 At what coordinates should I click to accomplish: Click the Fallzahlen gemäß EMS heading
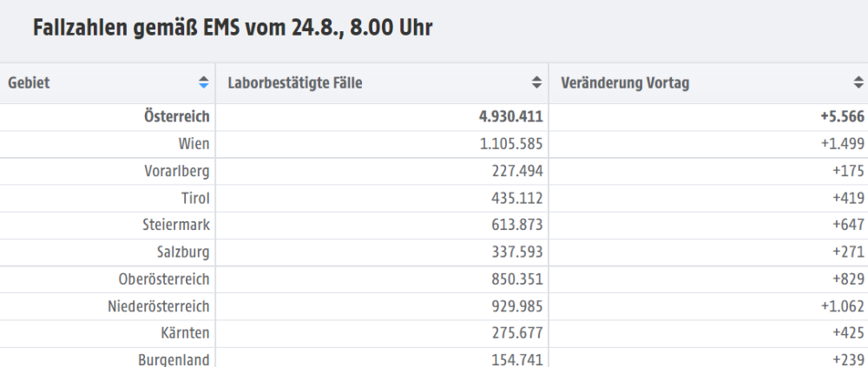(x=233, y=28)
